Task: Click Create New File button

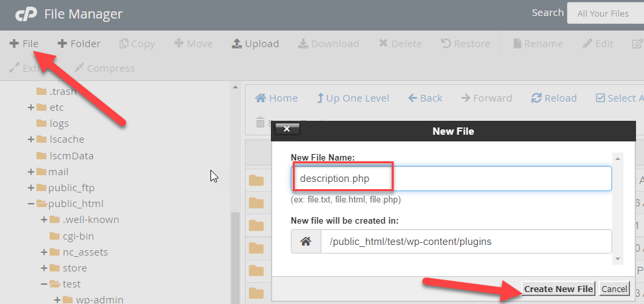Action: coord(559,289)
